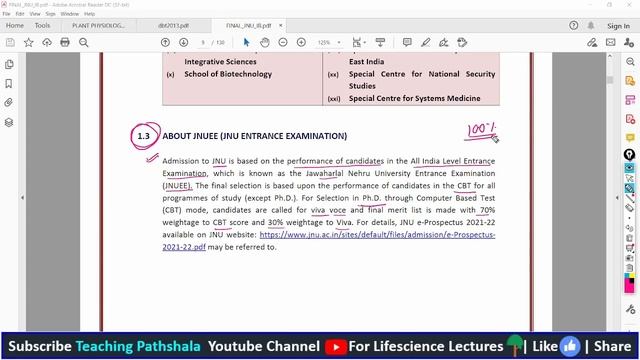The height and width of the screenshot is (360, 640).
Task: Open the Help menu
Action: (x=89, y=14)
